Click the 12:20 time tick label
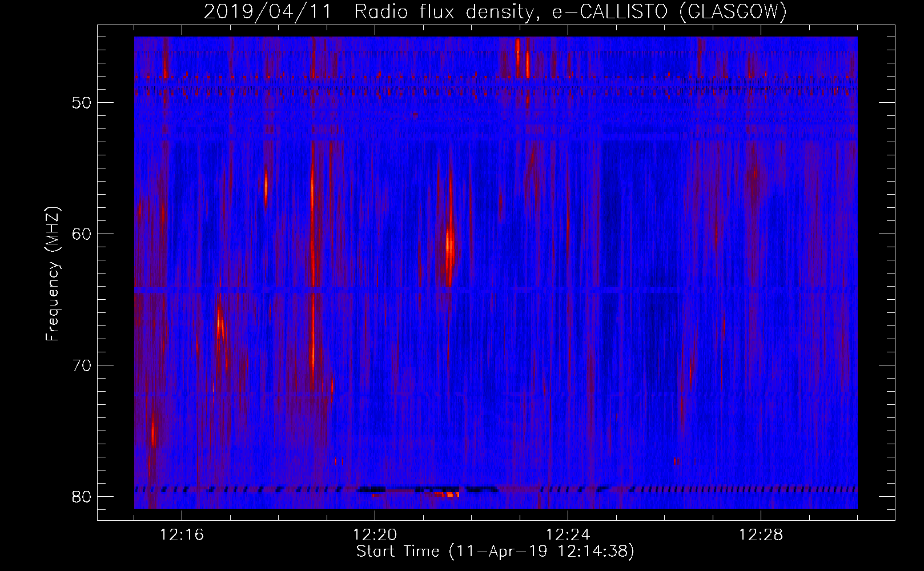This screenshot has height=571, width=924. click(375, 535)
